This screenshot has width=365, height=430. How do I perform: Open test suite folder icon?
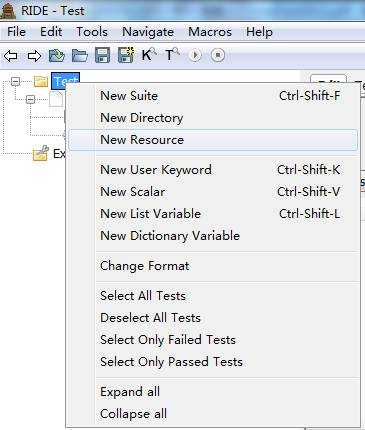[57, 55]
